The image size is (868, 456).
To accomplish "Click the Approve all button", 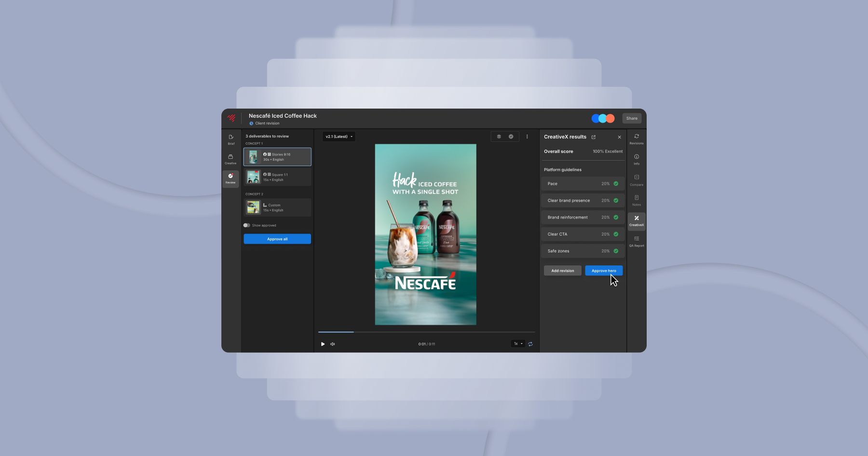I will coord(277,239).
